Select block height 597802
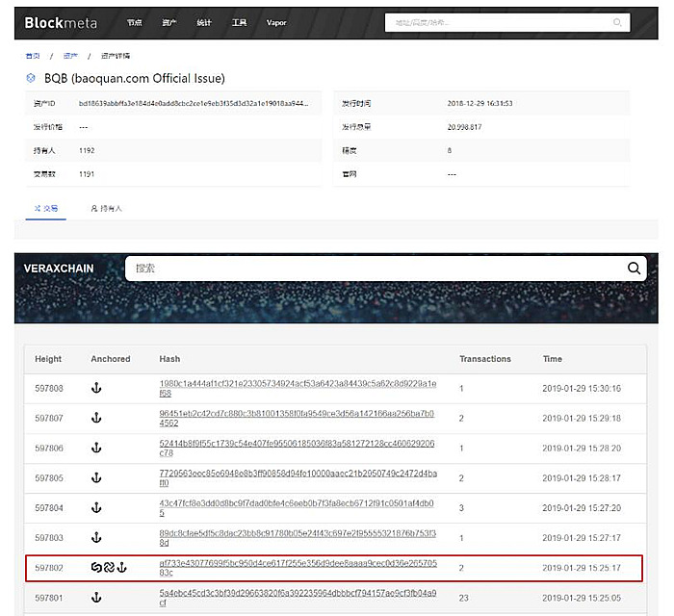This screenshot has height=616, width=674. (49, 568)
